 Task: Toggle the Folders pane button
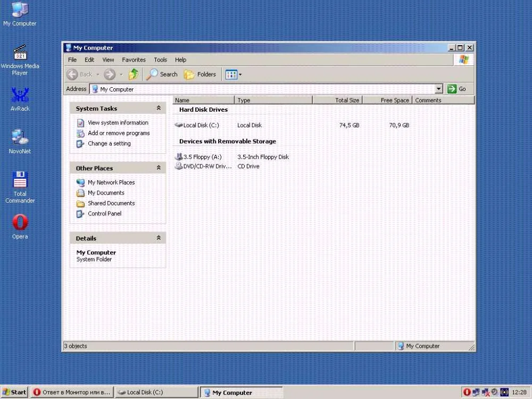[x=200, y=74]
